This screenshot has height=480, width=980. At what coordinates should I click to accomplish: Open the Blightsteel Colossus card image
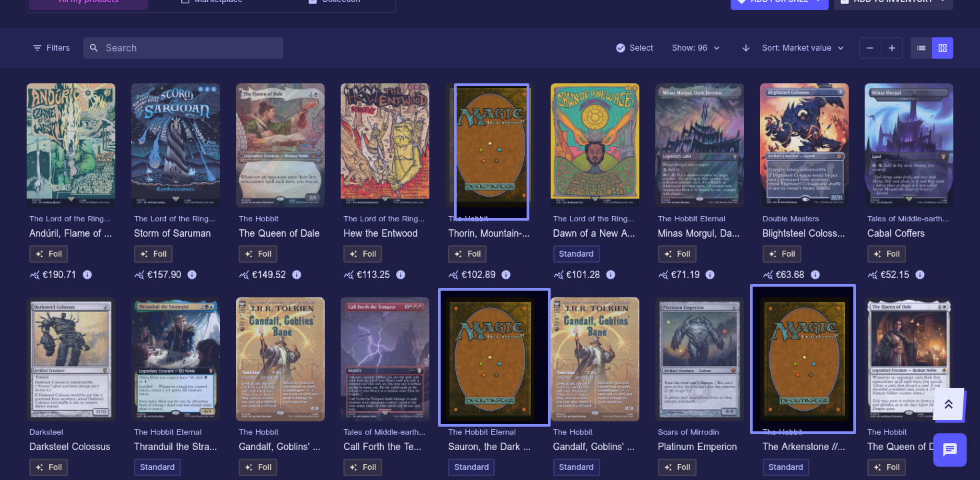coord(804,145)
